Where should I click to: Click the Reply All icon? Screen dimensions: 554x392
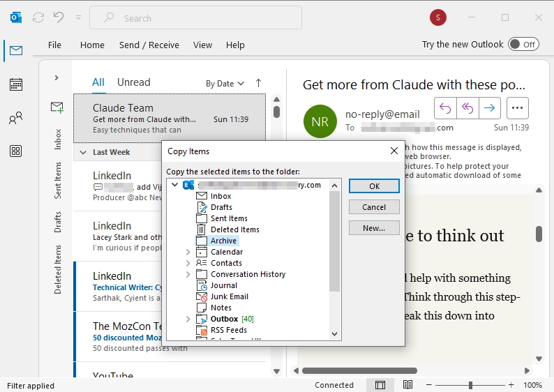click(467, 108)
